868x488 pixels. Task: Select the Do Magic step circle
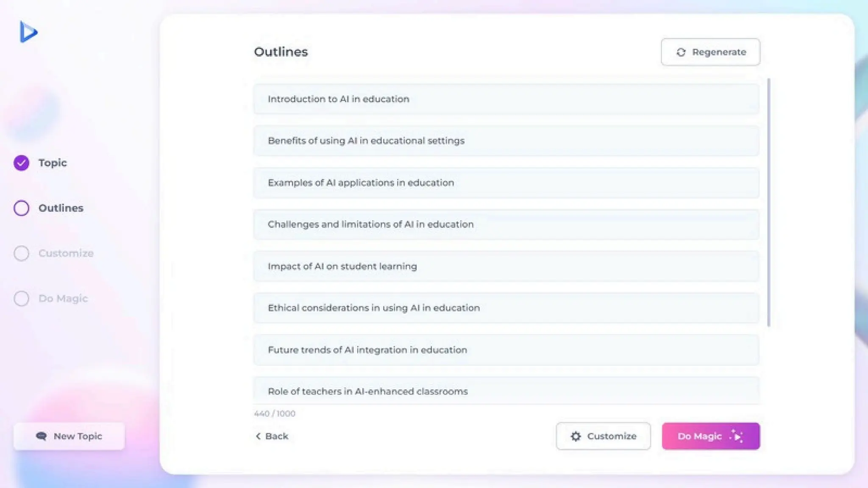click(21, 299)
